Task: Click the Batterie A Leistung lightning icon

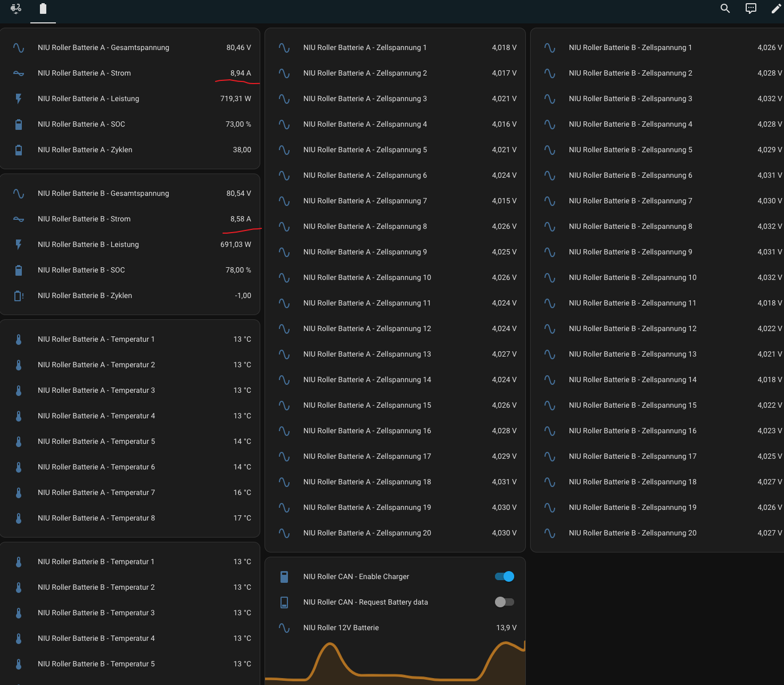Action: coord(19,98)
